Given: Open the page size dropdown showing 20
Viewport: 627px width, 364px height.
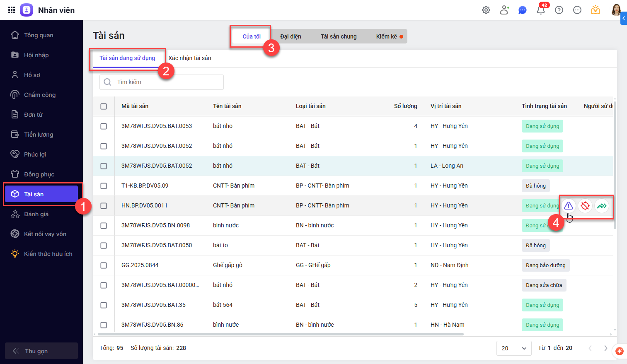Looking at the screenshot, I should click(x=513, y=348).
